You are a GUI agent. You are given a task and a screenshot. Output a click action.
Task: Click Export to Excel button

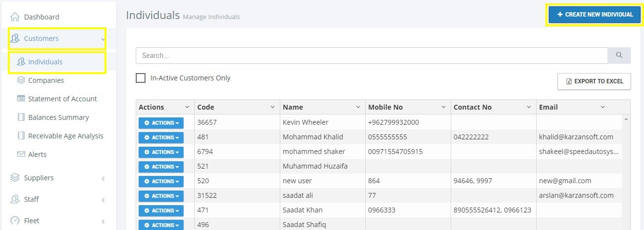[x=594, y=81]
